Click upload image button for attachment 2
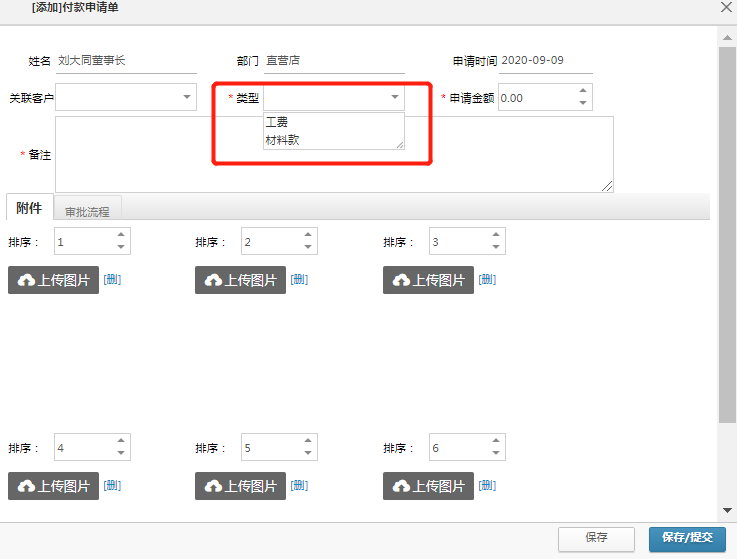 (x=240, y=280)
